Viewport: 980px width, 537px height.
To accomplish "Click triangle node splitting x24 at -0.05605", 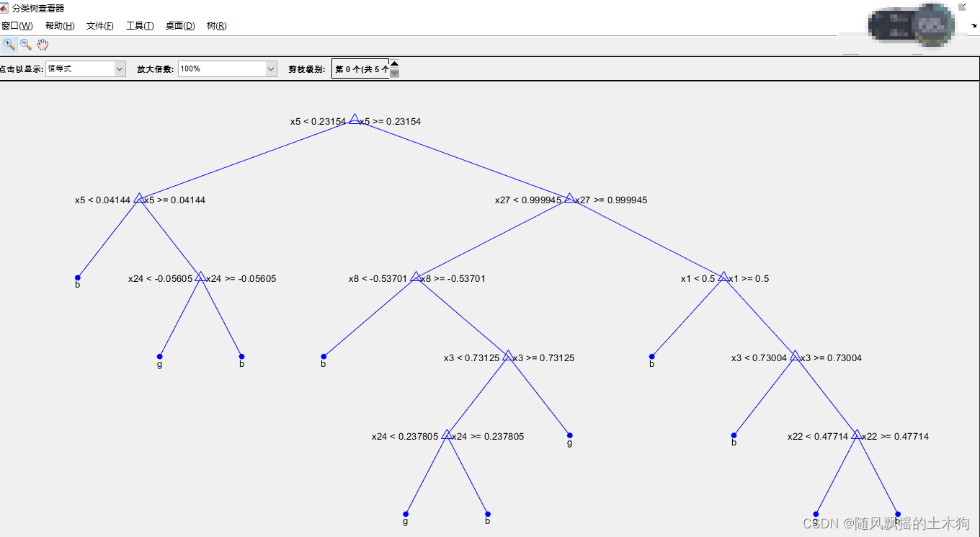I will (200, 277).
